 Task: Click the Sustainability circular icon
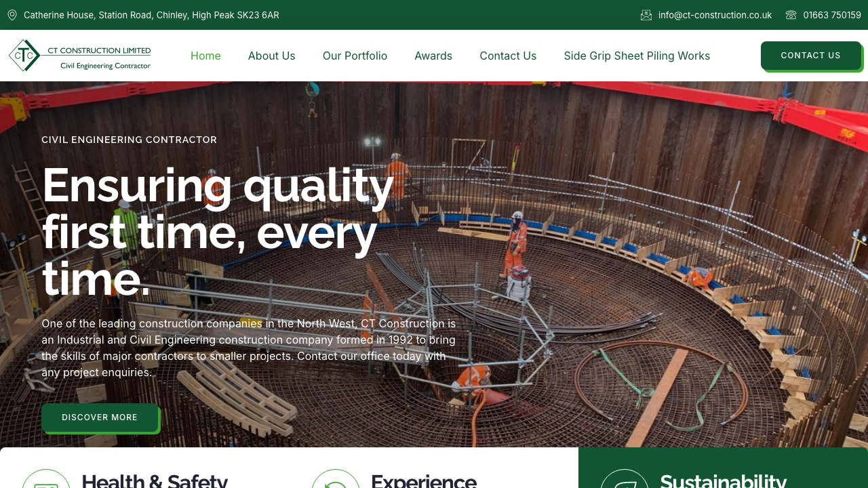[625, 483]
